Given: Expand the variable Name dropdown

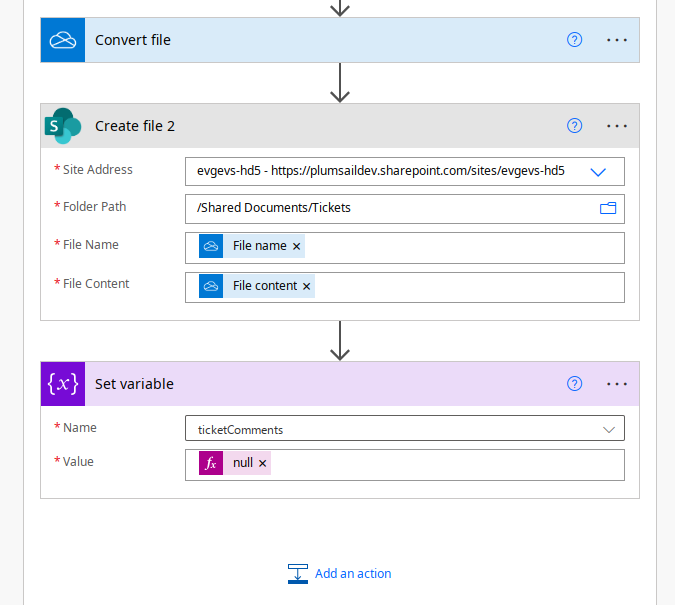Looking at the screenshot, I should coord(608,429).
